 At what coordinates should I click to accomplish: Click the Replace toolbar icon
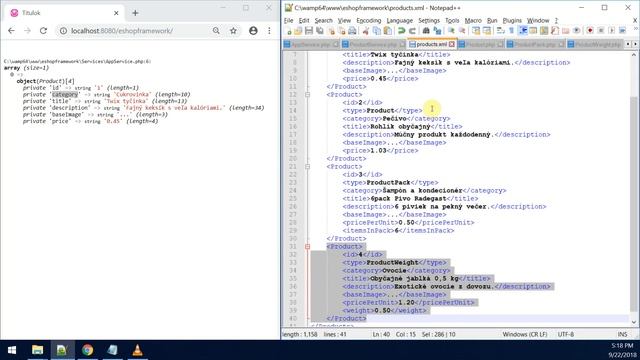point(437,31)
